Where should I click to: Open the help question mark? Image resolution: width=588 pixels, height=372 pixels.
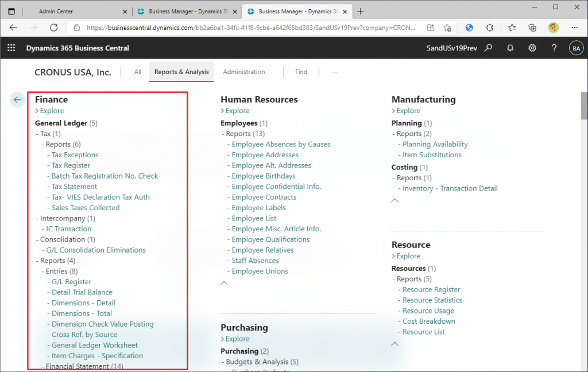point(554,48)
